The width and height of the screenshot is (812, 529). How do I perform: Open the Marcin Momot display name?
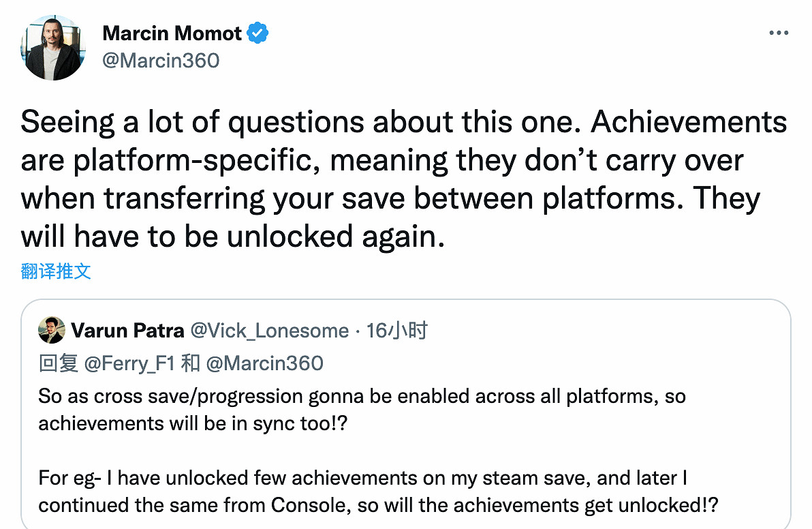[172, 33]
